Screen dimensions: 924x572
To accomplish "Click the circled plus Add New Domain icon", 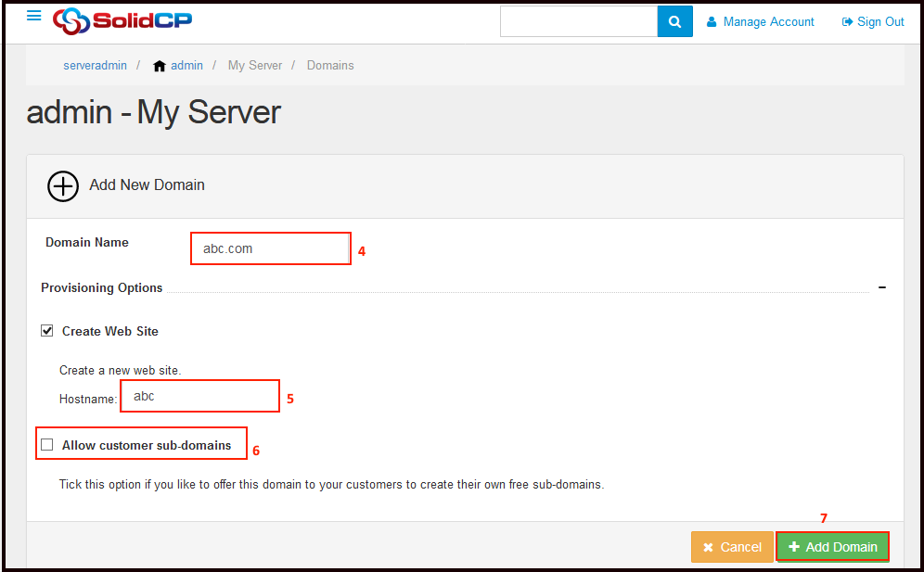I will pyautogui.click(x=63, y=185).
